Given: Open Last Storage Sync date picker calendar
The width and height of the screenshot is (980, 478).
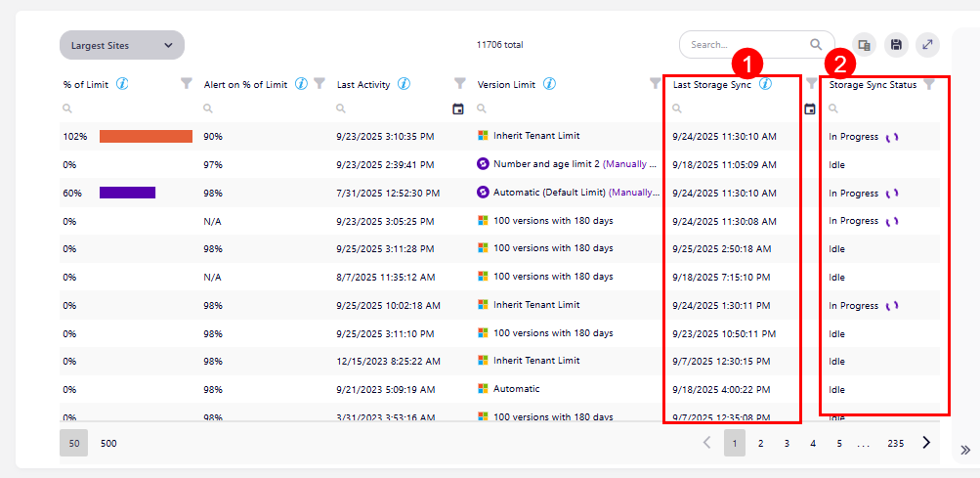Looking at the screenshot, I should (x=810, y=109).
